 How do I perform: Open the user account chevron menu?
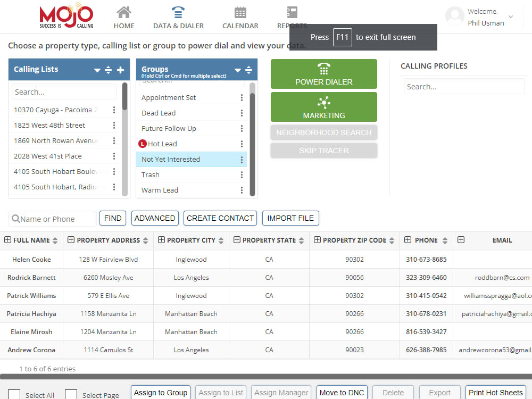tap(511, 16)
